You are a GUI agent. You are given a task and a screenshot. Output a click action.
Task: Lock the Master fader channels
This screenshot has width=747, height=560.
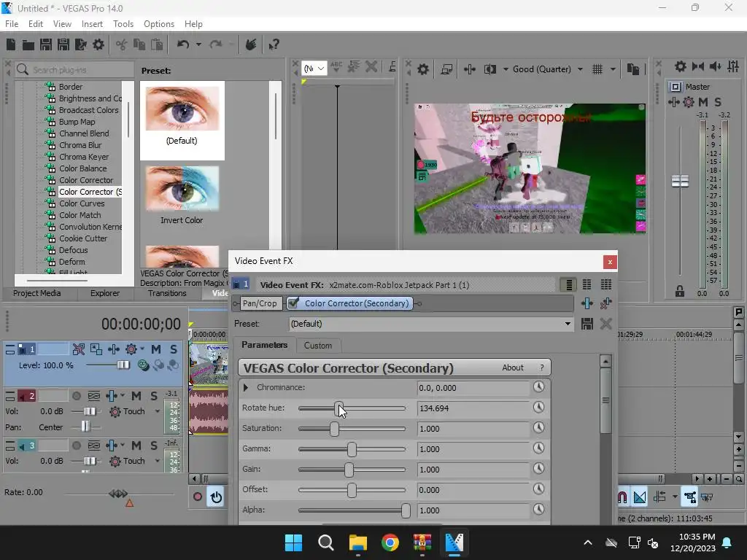click(x=680, y=291)
